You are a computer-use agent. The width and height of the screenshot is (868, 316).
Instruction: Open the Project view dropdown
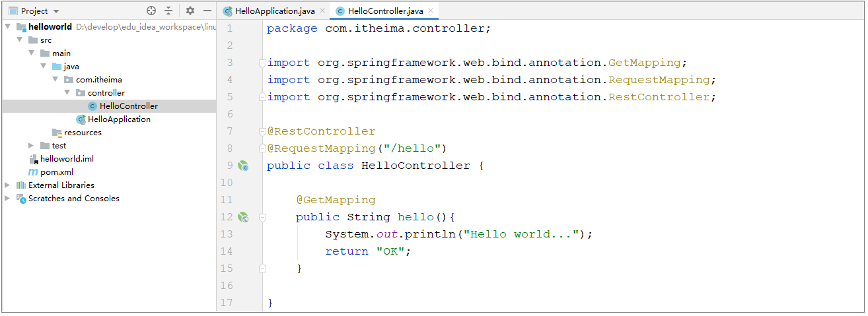(55, 11)
